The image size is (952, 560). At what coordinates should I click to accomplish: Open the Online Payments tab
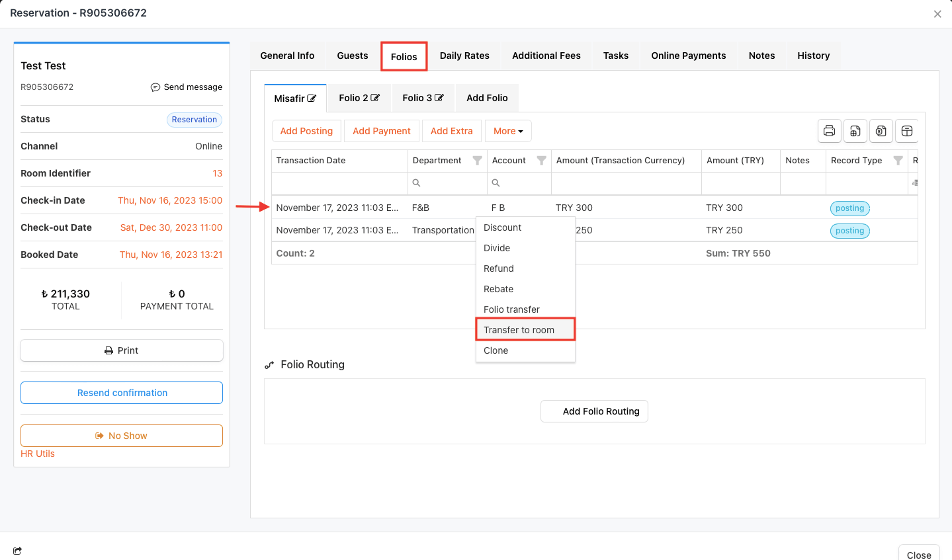pos(688,56)
